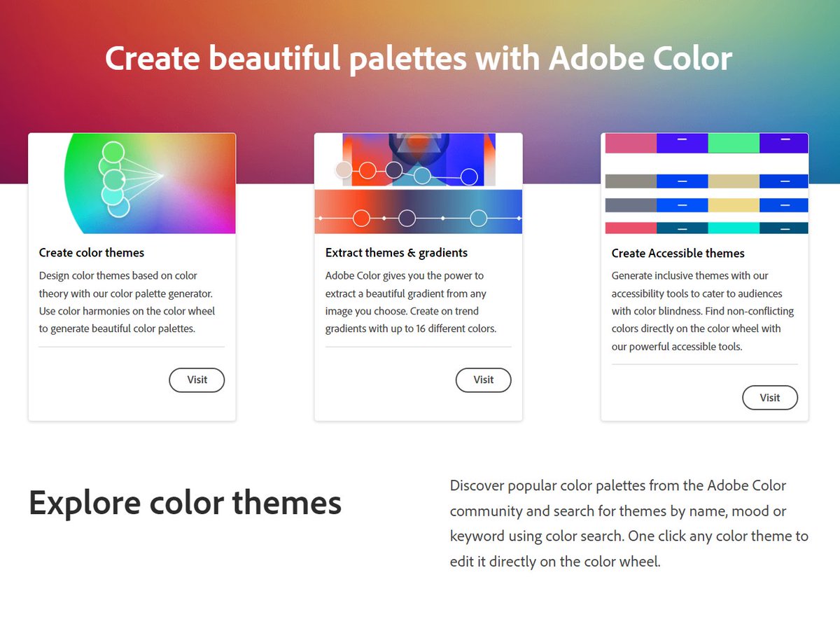Select the 'Extract themes & gradients' card title

tap(396, 253)
